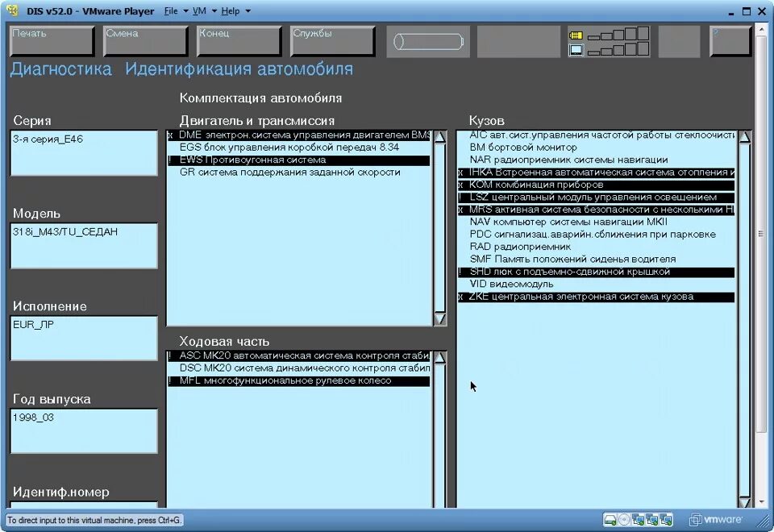
Task: Click the blue monitor status icon
Action: point(576,49)
